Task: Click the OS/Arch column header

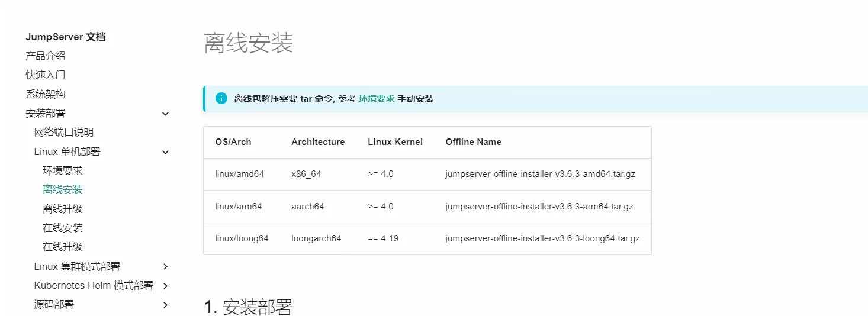Action: [233, 142]
